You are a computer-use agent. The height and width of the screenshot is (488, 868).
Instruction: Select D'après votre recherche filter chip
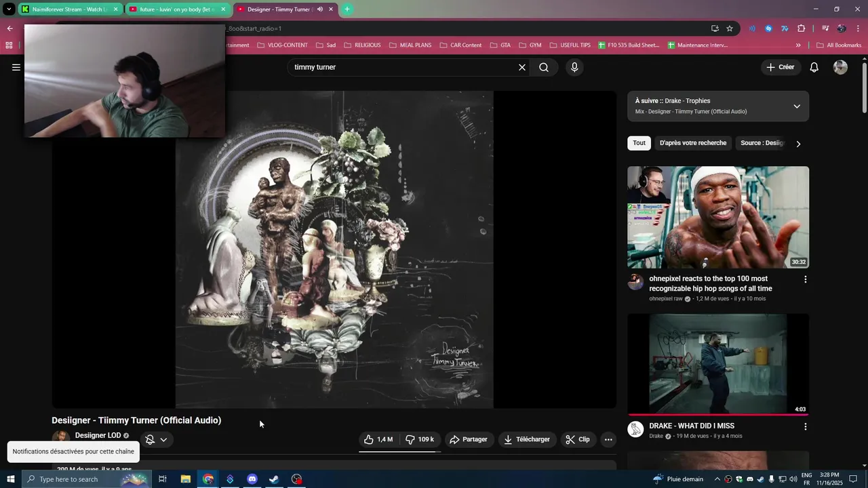pos(693,143)
